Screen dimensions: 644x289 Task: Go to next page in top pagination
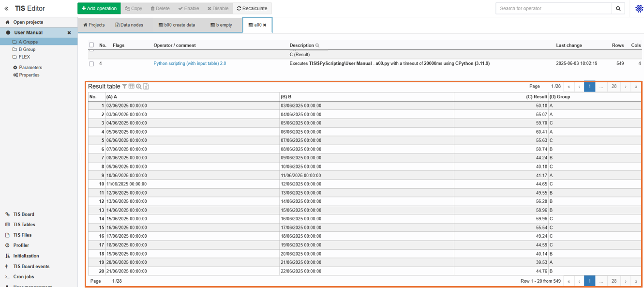(626, 87)
